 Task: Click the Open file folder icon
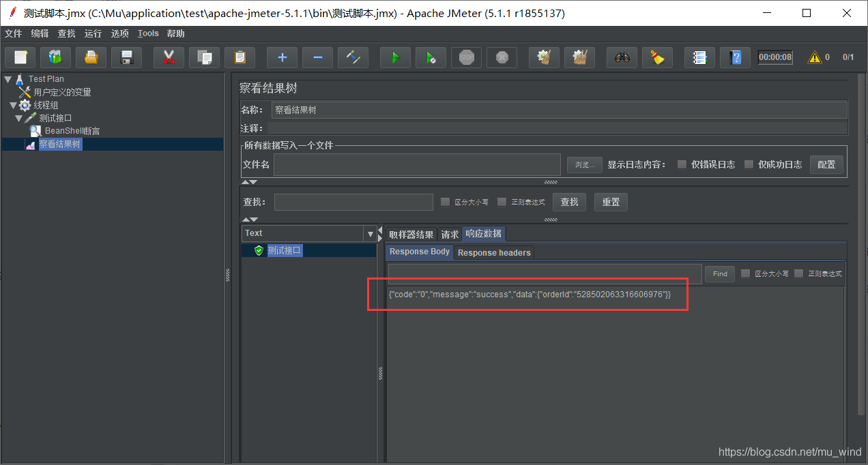pos(91,58)
